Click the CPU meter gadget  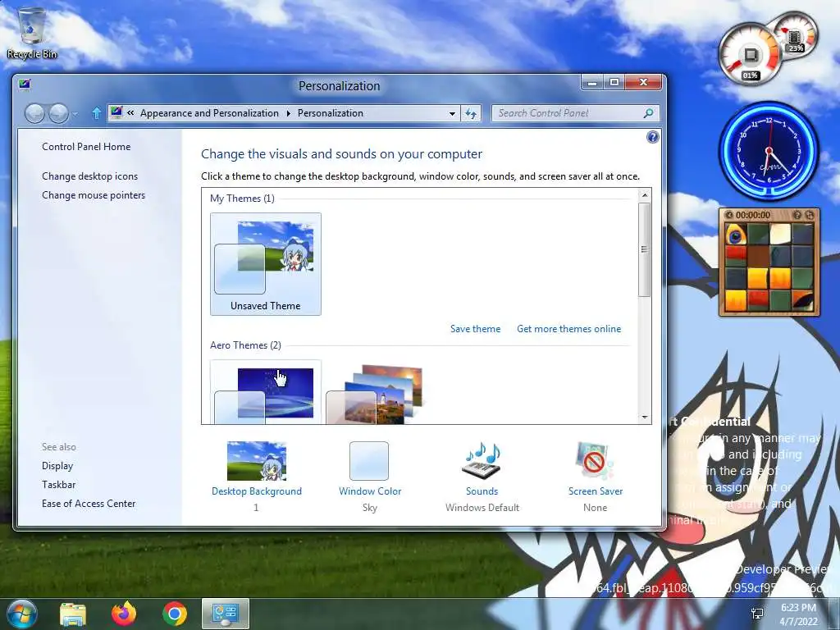coord(750,56)
